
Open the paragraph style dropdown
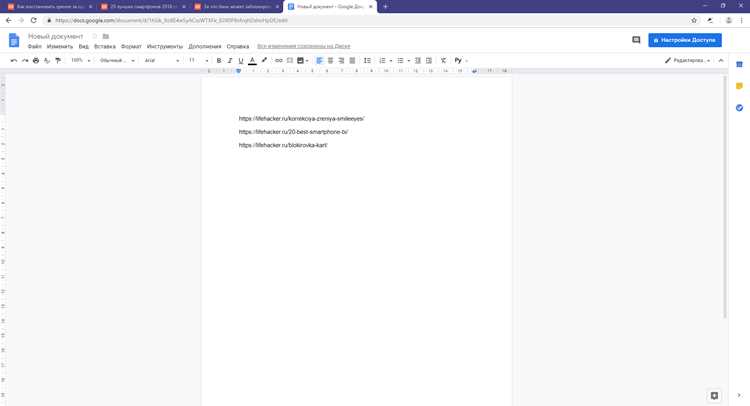(117, 61)
